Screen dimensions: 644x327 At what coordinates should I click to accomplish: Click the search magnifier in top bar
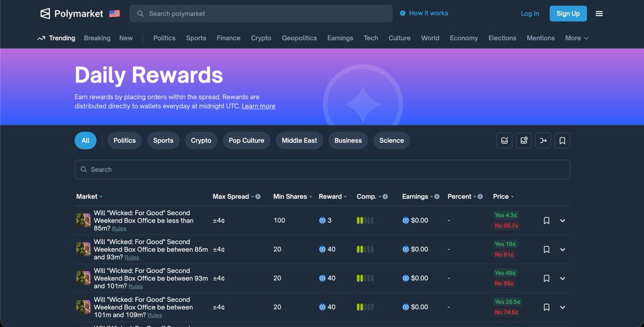(140, 13)
